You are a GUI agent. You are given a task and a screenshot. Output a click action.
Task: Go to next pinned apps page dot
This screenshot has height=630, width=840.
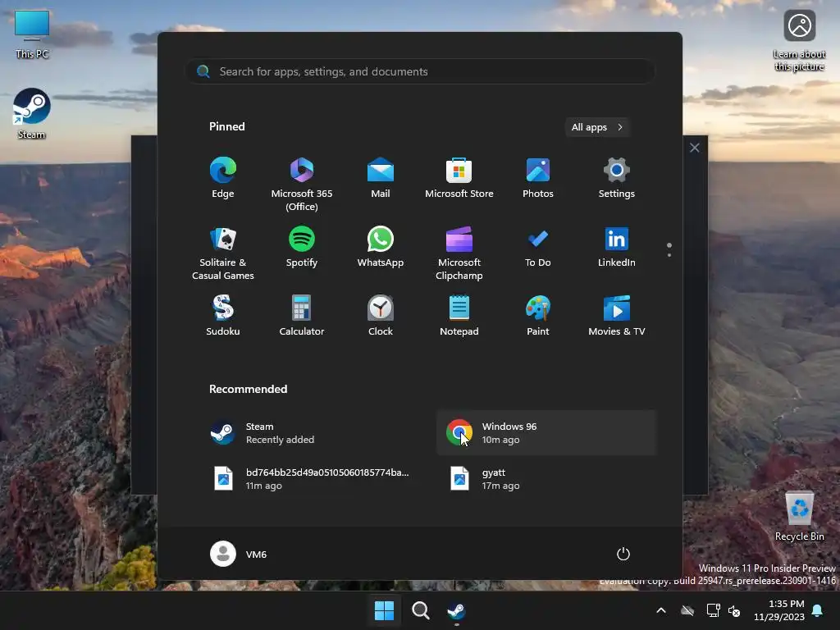(669, 255)
